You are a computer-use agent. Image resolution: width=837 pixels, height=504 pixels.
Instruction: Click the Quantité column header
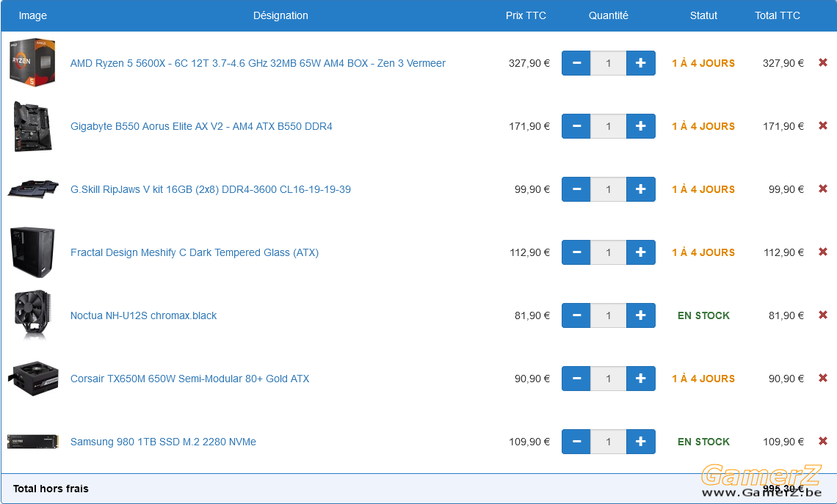[x=609, y=15]
